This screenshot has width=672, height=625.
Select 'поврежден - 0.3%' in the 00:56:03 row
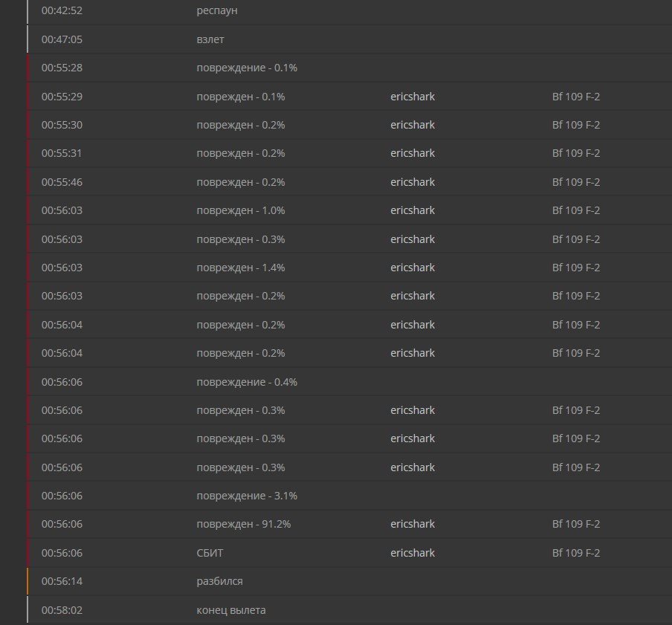[x=241, y=240]
